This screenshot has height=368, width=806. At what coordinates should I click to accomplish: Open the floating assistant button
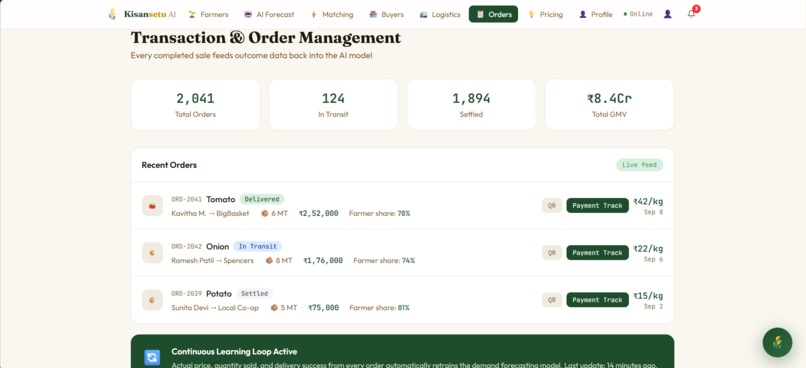click(x=777, y=342)
